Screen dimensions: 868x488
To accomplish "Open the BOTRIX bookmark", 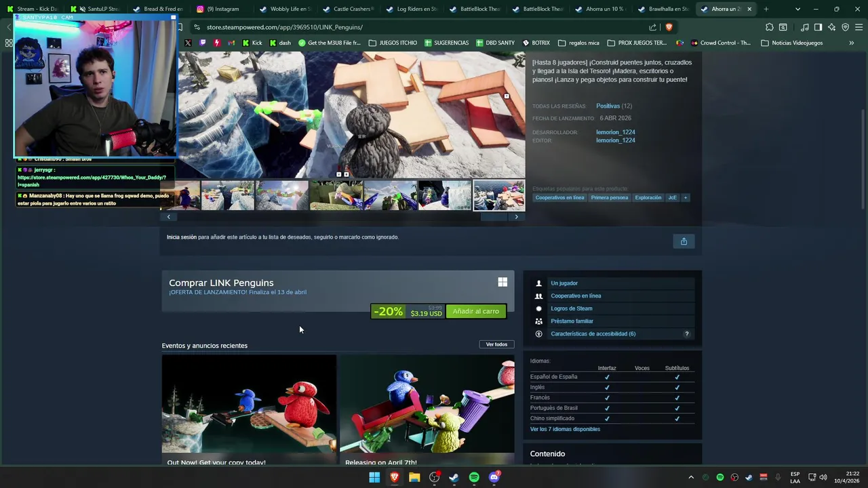I will [x=536, y=43].
